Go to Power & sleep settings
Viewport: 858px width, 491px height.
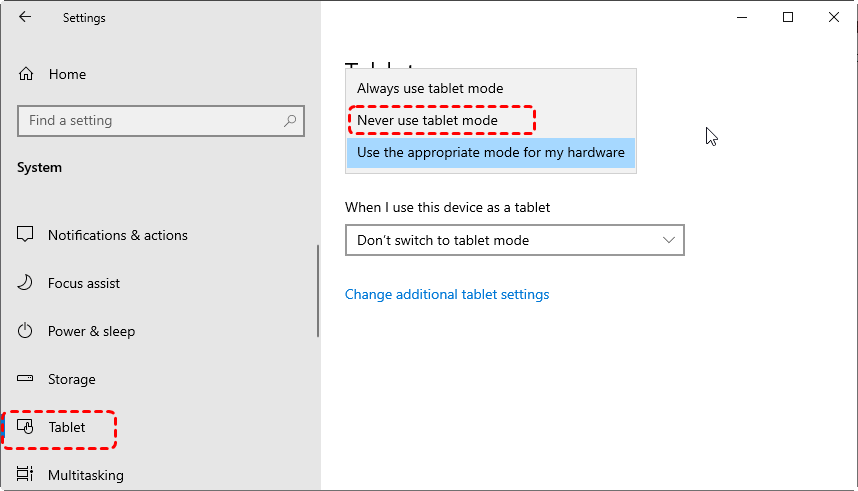(91, 331)
